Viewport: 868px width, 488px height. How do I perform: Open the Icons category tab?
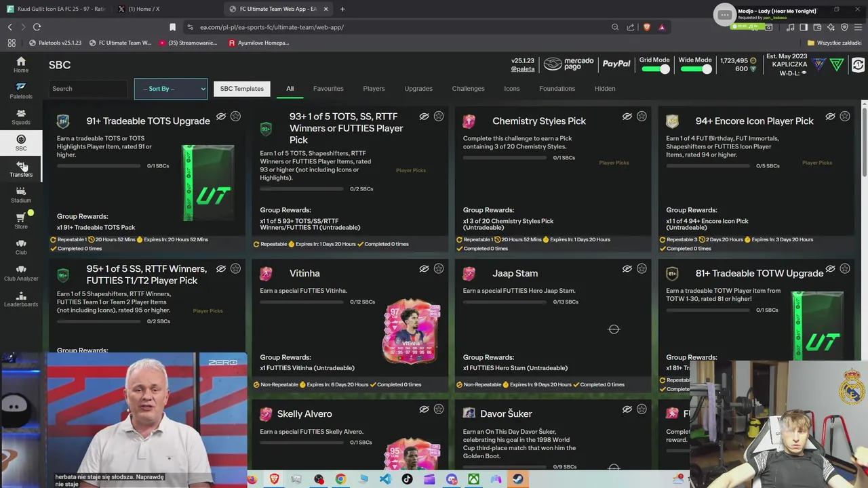pyautogui.click(x=512, y=89)
